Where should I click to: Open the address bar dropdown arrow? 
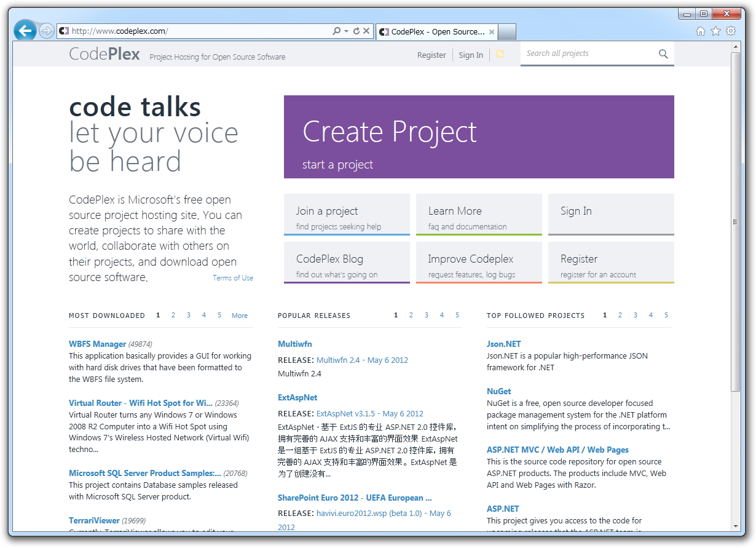346,31
